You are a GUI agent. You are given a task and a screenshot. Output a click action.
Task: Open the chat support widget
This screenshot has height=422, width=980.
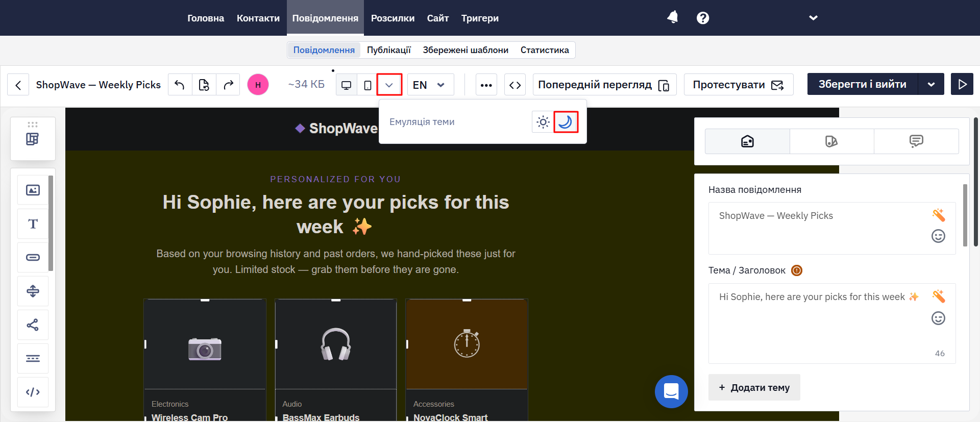671,391
